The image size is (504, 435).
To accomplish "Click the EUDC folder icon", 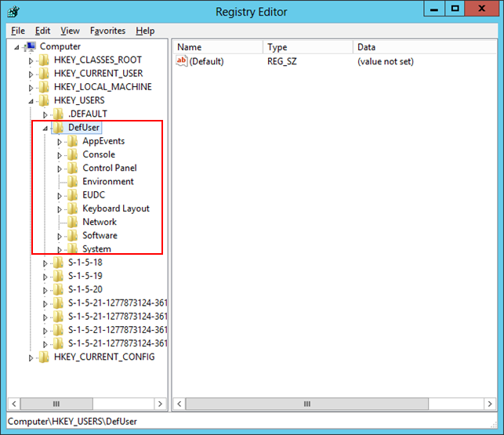I will (73, 195).
